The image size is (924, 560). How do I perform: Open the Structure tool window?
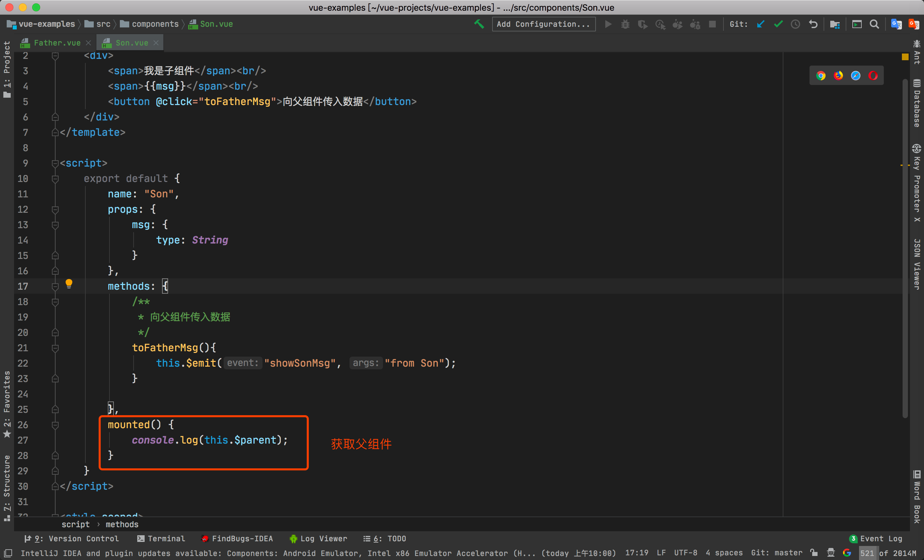pyautogui.click(x=7, y=488)
